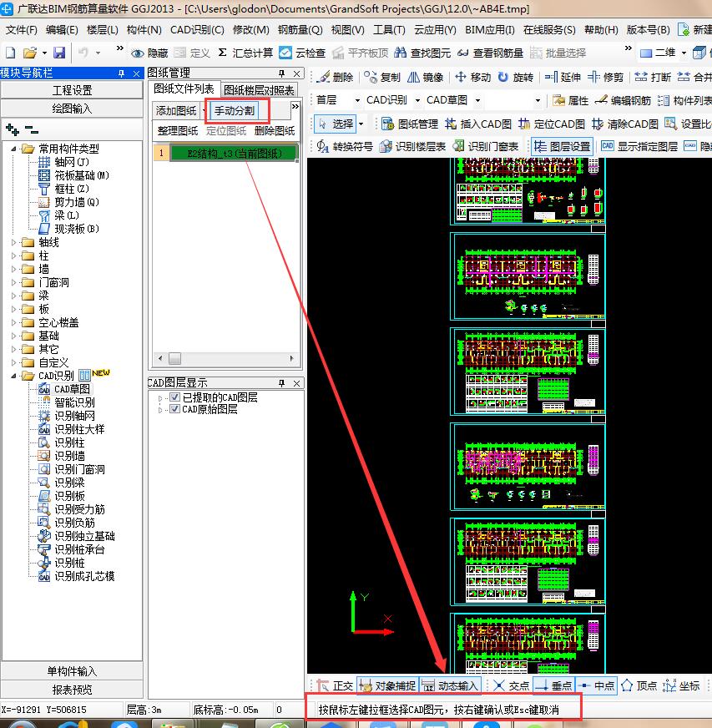Toggle CAD原始图层 checkbox
Screen dimensions: 712x728
[175, 409]
